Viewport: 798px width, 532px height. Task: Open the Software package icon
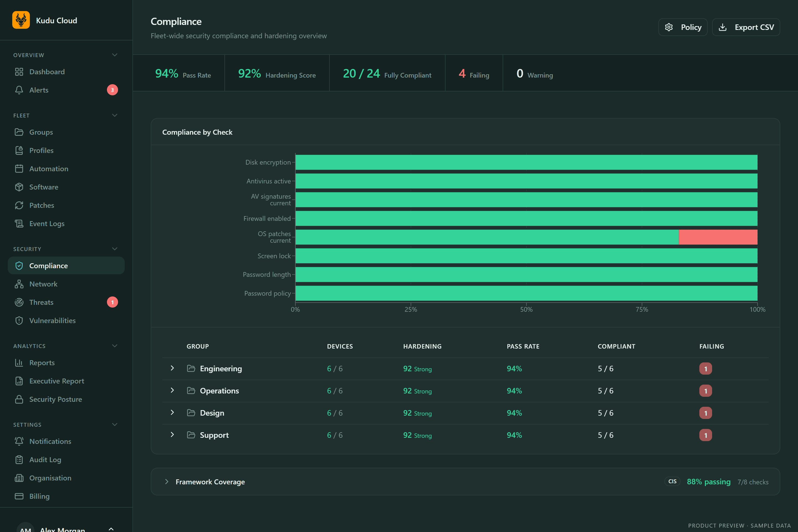pos(19,187)
